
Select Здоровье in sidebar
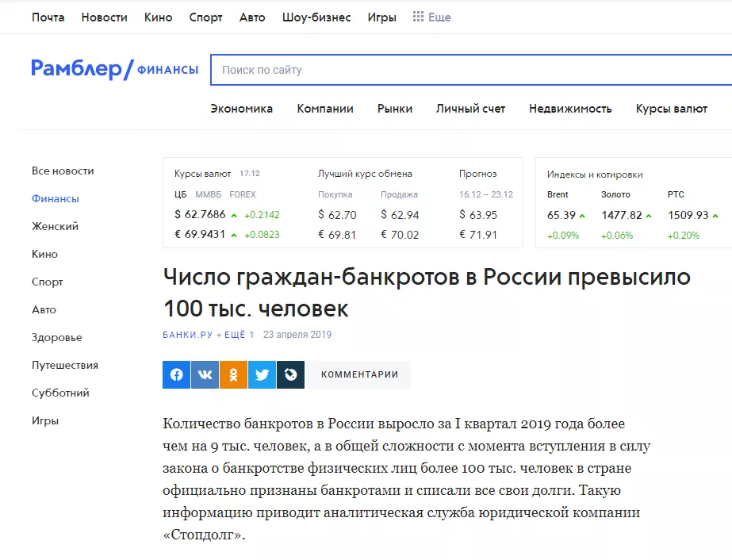(57, 338)
